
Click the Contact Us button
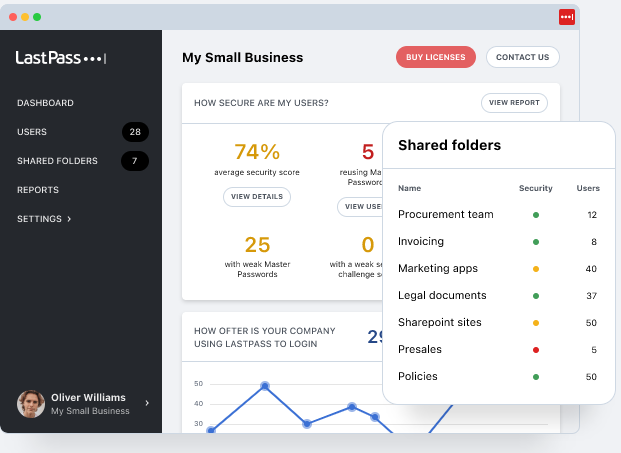(522, 57)
